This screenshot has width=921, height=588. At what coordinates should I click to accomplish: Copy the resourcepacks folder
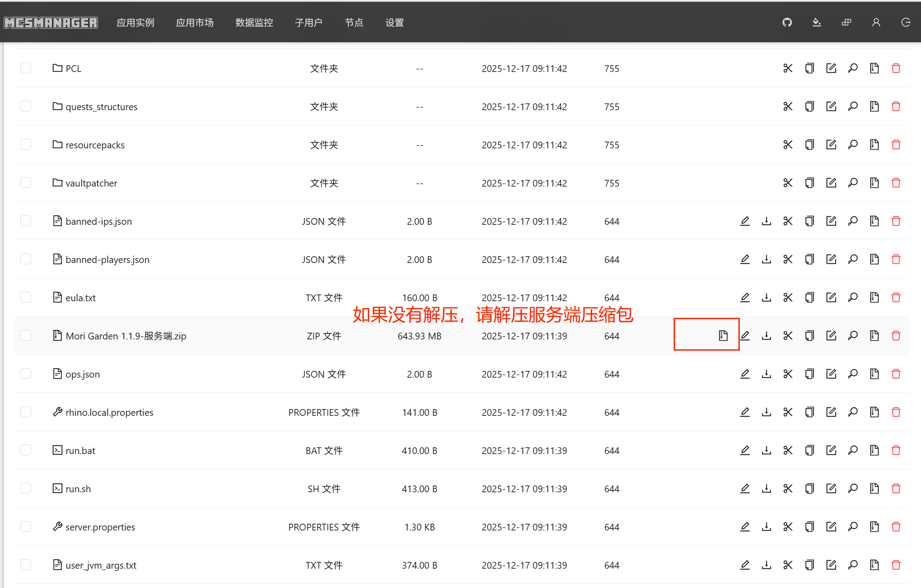click(x=809, y=145)
